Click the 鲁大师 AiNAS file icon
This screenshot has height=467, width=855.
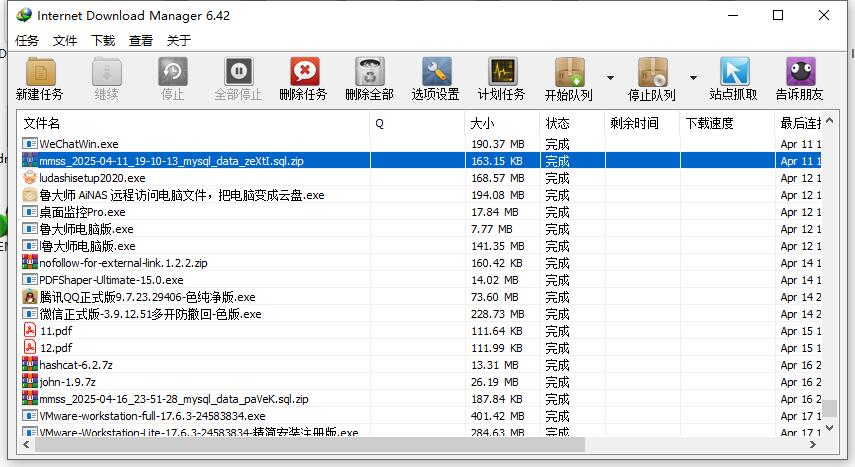[x=29, y=194]
